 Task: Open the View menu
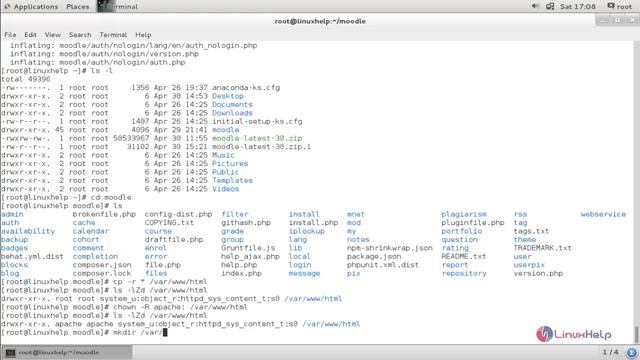coord(53,35)
